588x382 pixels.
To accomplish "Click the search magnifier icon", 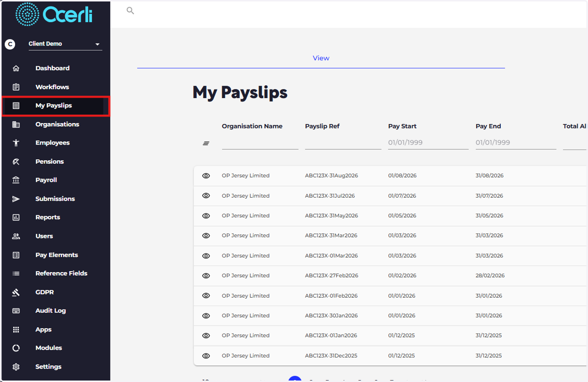I will pos(130,10).
